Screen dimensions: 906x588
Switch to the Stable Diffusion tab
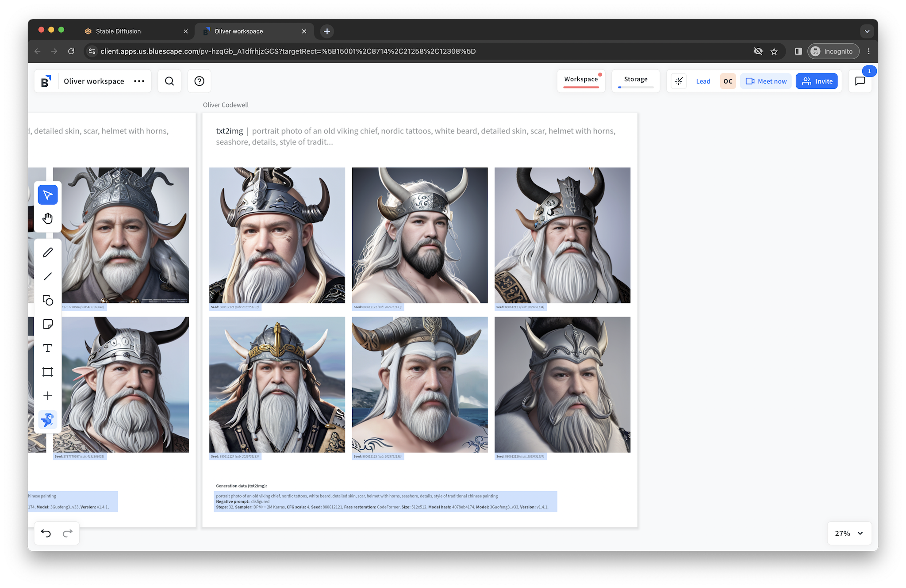pyautogui.click(x=118, y=31)
